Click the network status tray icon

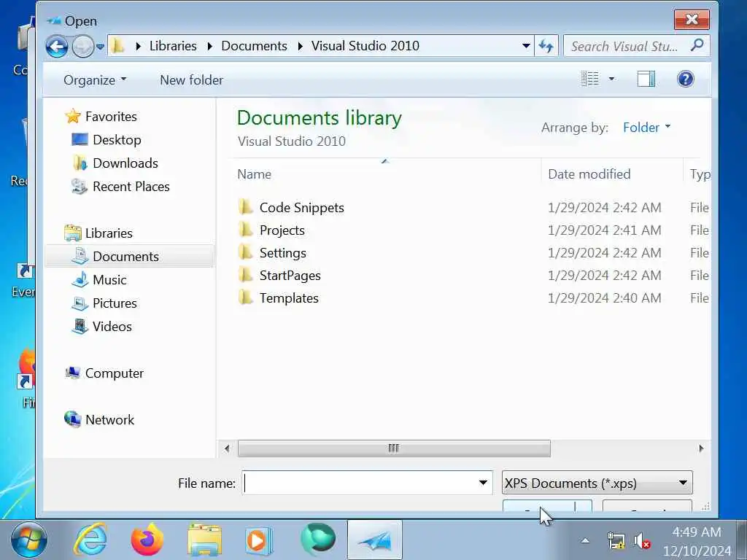(x=616, y=542)
